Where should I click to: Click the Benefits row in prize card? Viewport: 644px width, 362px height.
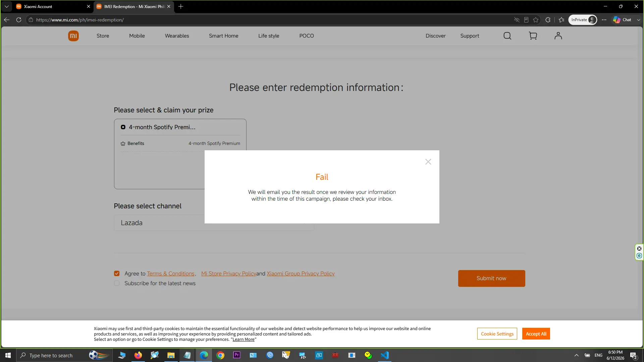tap(180, 143)
